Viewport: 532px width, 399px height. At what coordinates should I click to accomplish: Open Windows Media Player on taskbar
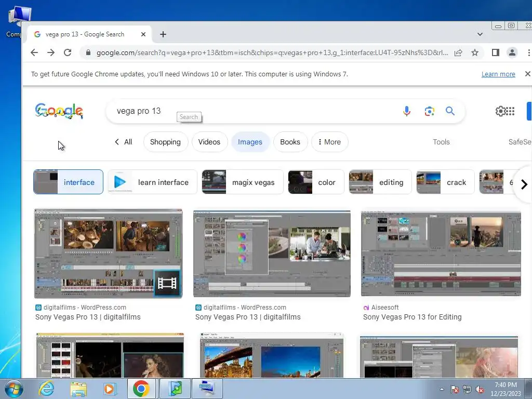(109, 389)
